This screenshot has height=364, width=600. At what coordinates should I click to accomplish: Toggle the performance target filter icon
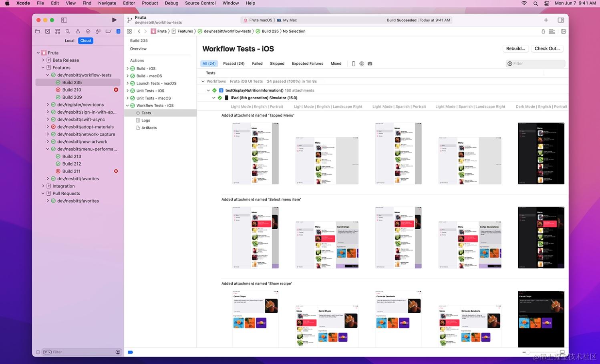[x=362, y=64]
